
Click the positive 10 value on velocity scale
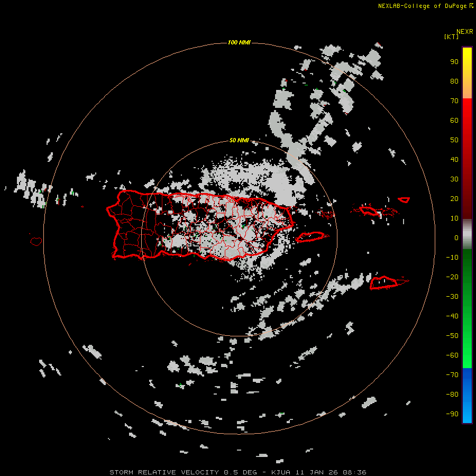(x=454, y=218)
